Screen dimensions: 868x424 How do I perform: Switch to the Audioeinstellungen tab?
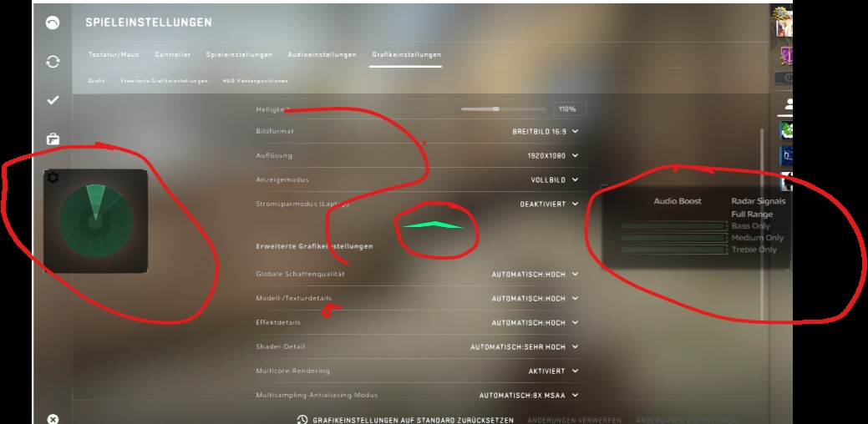point(322,55)
